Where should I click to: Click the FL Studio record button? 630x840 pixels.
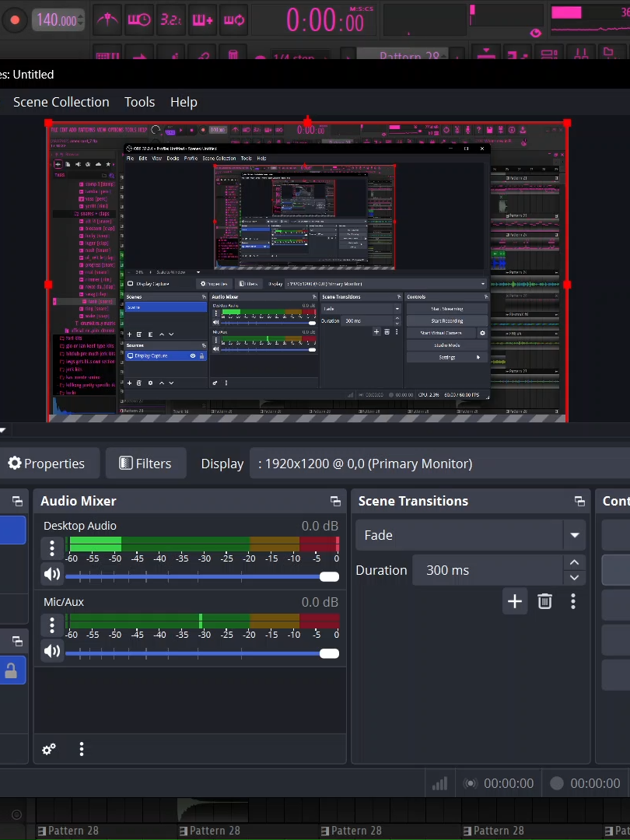coord(15,20)
